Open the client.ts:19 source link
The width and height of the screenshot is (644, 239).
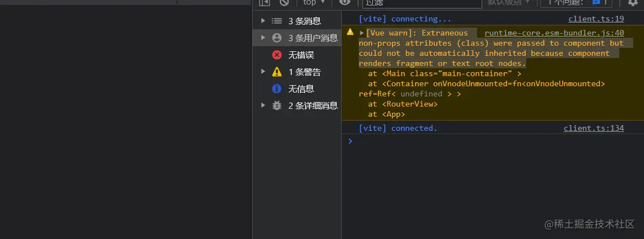click(596, 19)
